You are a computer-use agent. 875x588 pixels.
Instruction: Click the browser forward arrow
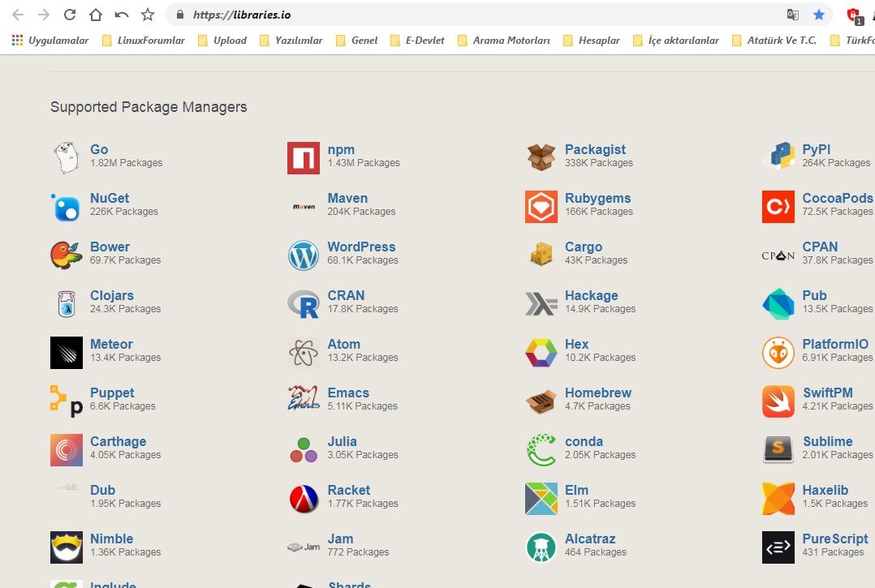point(44,15)
